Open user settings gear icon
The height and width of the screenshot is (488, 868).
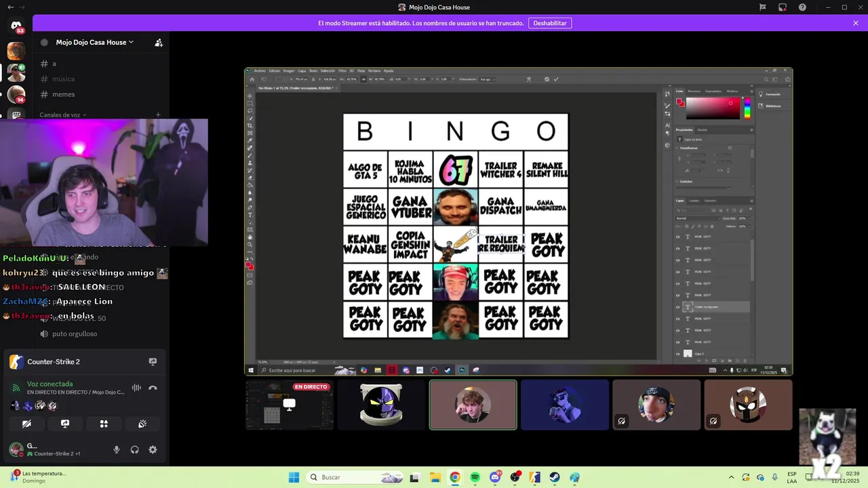pos(153,449)
